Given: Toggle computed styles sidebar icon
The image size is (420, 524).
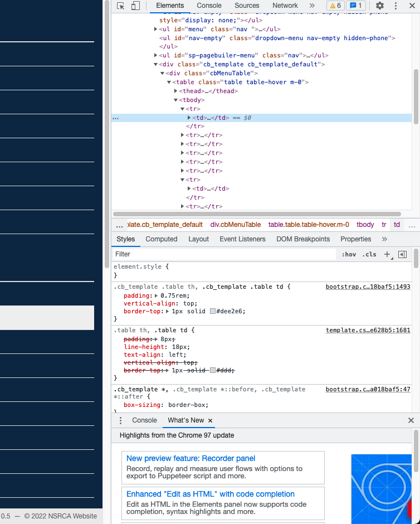Looking at the screenshot, I should (x=402, y=254).
